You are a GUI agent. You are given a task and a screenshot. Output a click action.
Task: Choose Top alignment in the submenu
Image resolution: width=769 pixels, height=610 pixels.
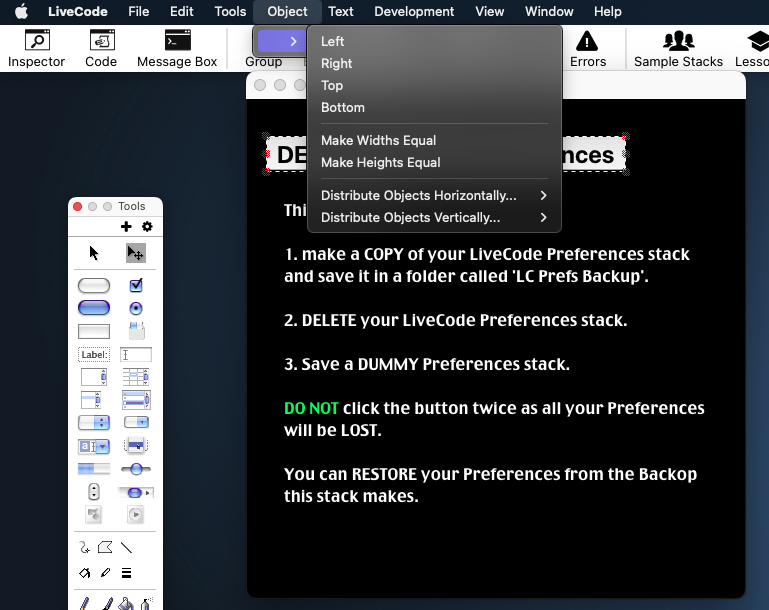coord(434,85)
